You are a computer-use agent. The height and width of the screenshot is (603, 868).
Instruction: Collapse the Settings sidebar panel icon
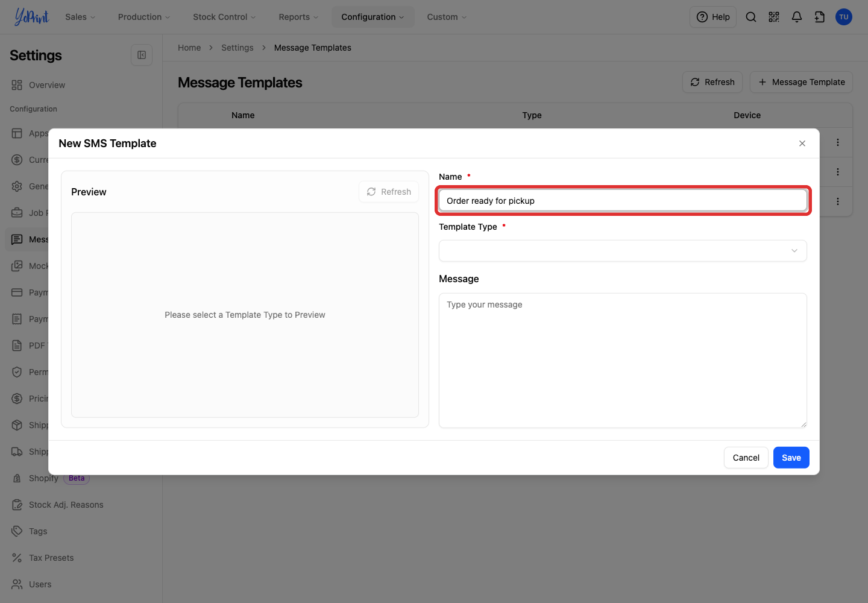pyautogui.click(x=142, y=55)
